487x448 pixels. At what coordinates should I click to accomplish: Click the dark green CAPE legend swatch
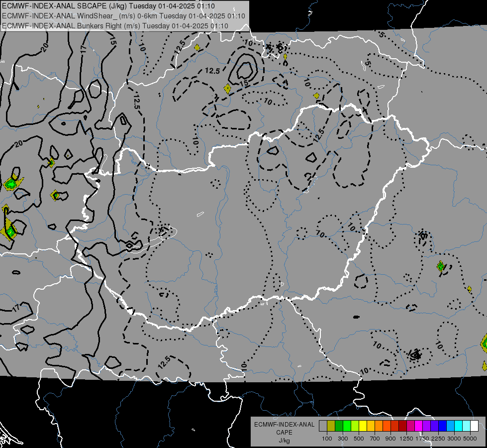coord(339,426)
